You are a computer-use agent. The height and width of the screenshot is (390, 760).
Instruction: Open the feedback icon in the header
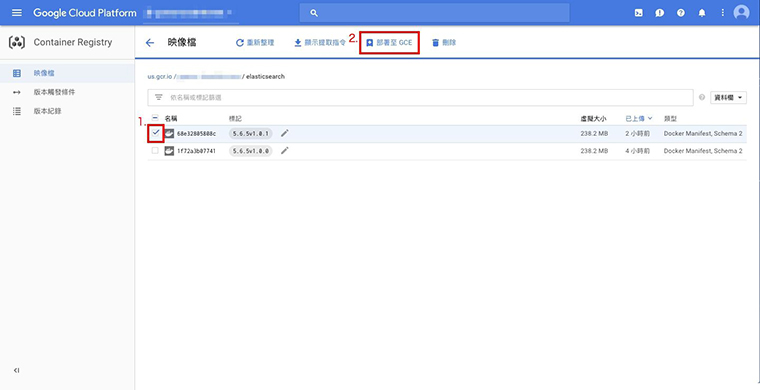click(x=660, y=13)
